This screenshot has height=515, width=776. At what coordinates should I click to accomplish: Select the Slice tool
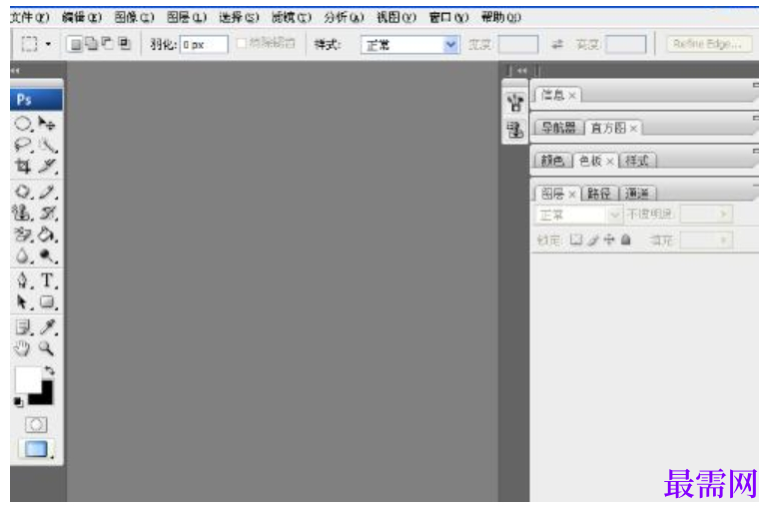point(48,166)
